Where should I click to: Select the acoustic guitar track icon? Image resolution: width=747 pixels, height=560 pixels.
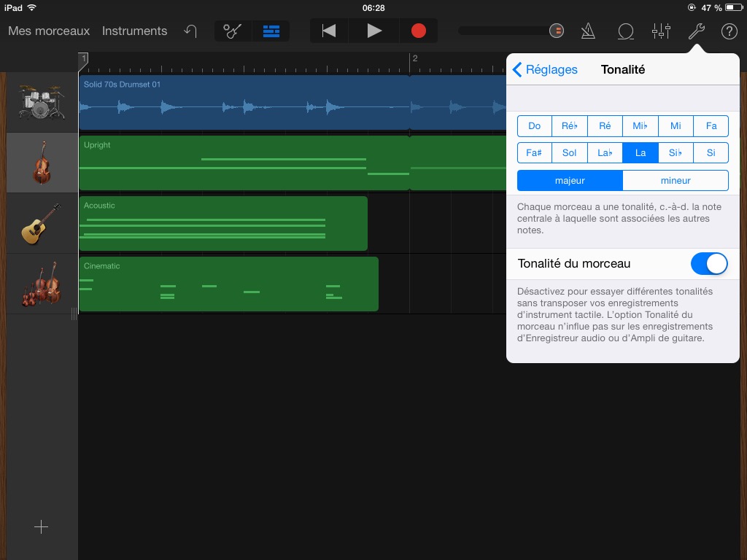41,223
